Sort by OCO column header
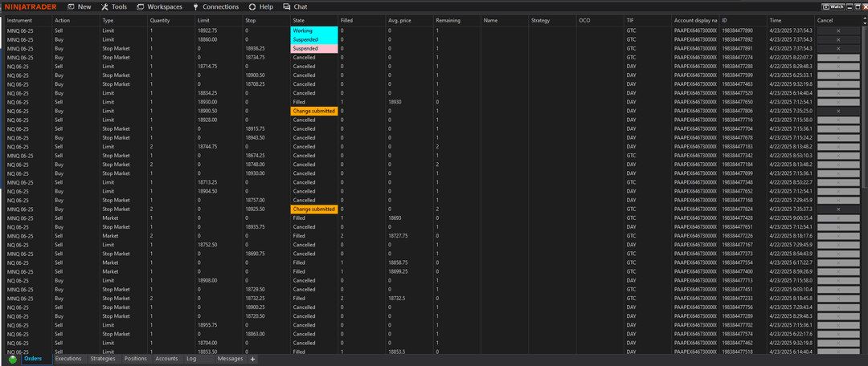Image resolution: width=868 pixels, height=366 pixels. tap(600, 20)
